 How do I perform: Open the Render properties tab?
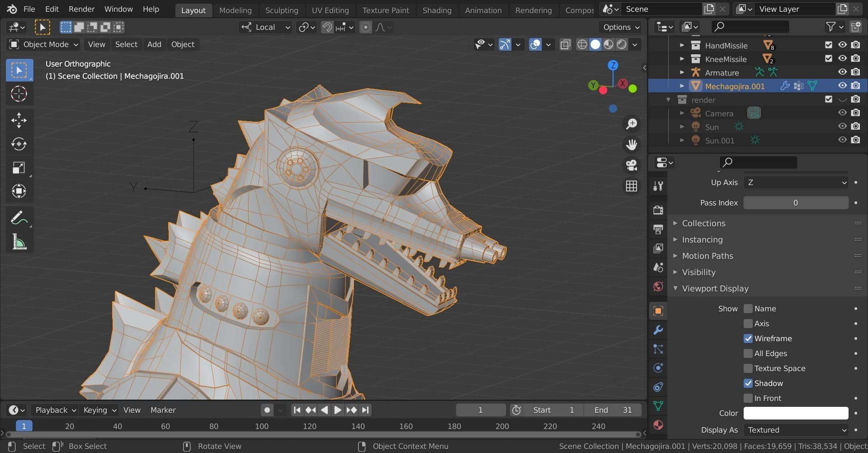(x=658, y=210)
